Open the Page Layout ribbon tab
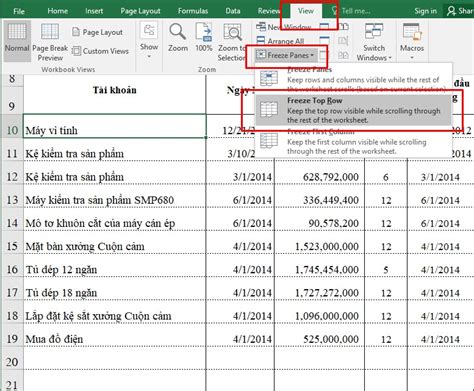The width and height of the screenshot is (474, 391). click(140, 11)
